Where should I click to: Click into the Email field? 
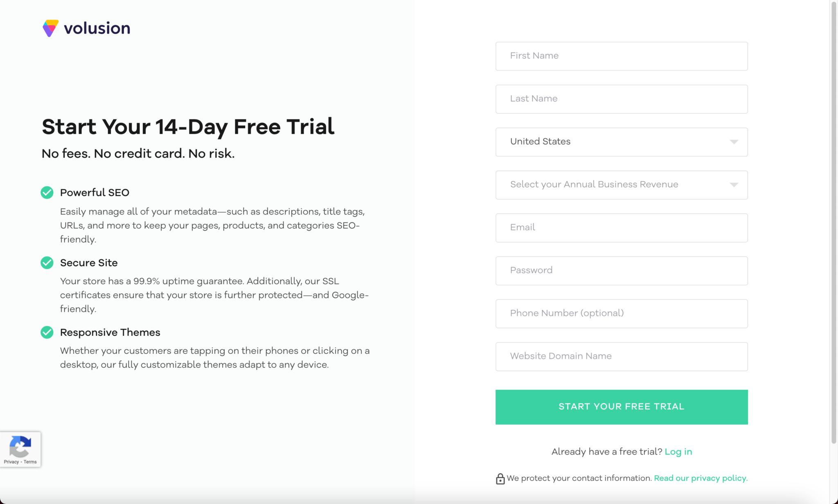(x=621, y=227)
